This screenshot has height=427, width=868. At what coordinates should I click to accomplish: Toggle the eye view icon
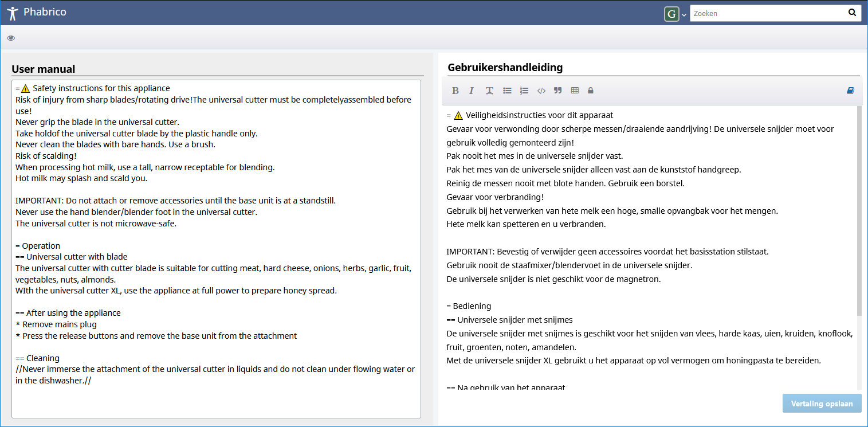[11, 38]
